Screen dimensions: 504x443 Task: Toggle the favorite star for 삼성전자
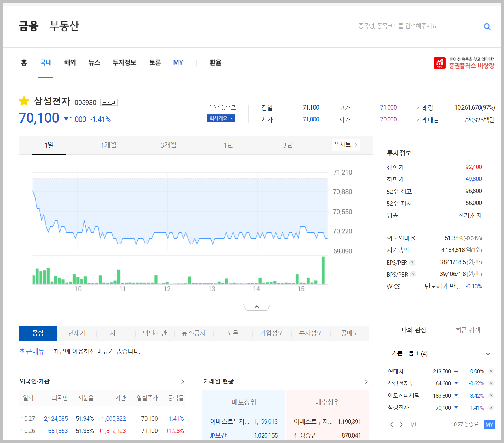(x=24, y=101)
